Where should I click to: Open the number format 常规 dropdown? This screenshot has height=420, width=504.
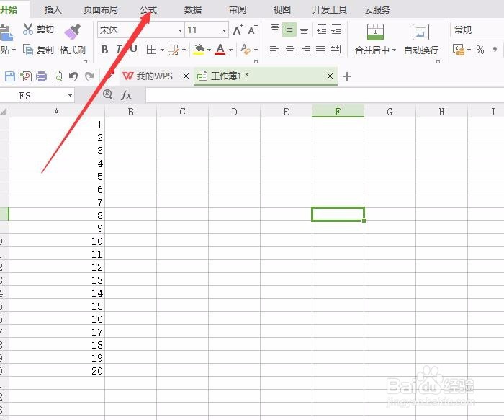coord(477,30)
